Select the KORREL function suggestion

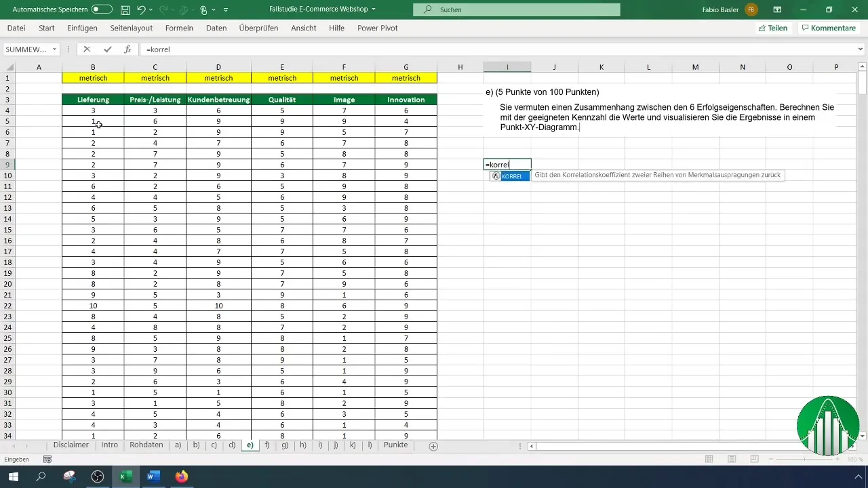click(x=510, y=176)
